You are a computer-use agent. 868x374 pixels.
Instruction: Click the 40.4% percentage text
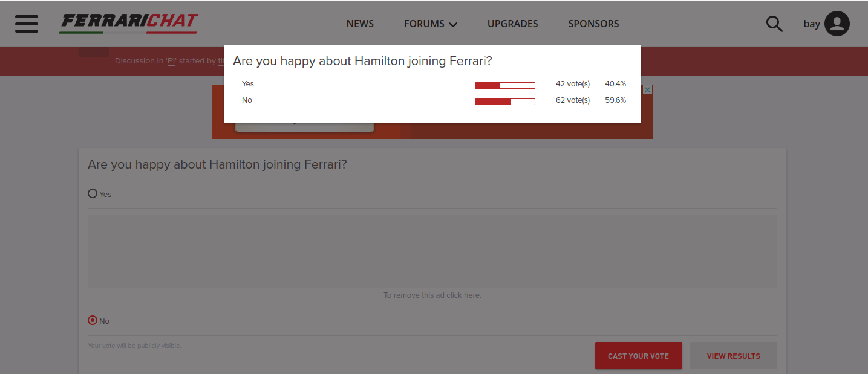click(x=615, y=84)
